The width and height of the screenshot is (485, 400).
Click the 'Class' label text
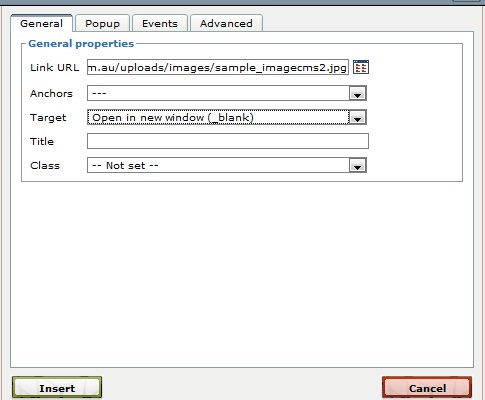tap(45, 165)
